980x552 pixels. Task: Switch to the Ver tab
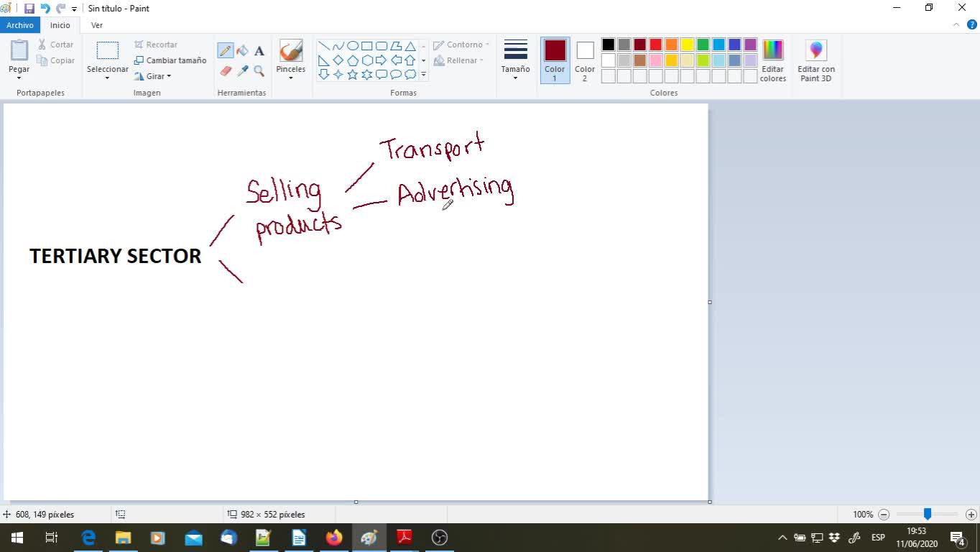point(96,25)
